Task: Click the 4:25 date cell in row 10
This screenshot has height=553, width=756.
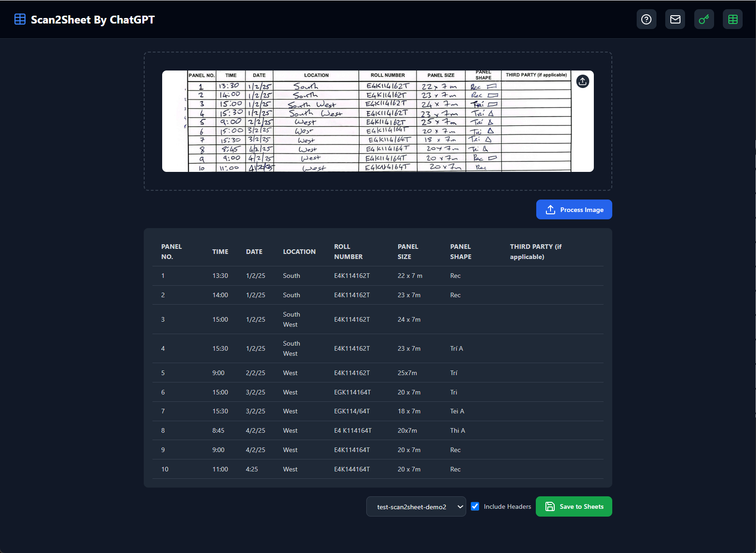Action: [252, 469]
